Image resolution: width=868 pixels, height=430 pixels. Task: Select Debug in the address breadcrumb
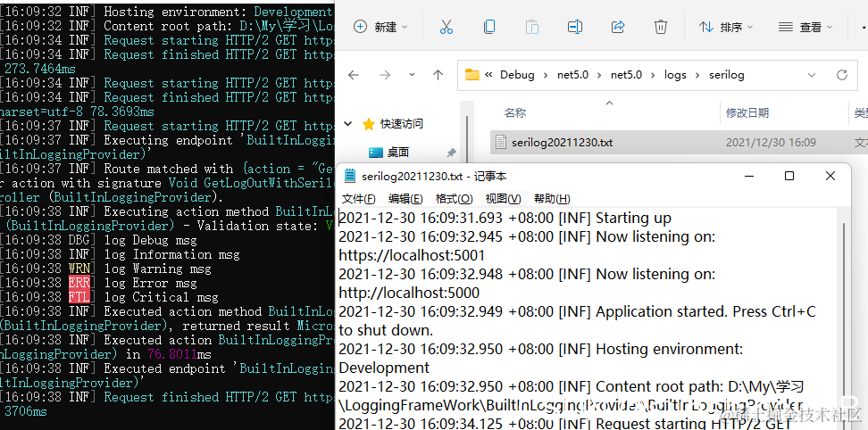coord(517,75)
